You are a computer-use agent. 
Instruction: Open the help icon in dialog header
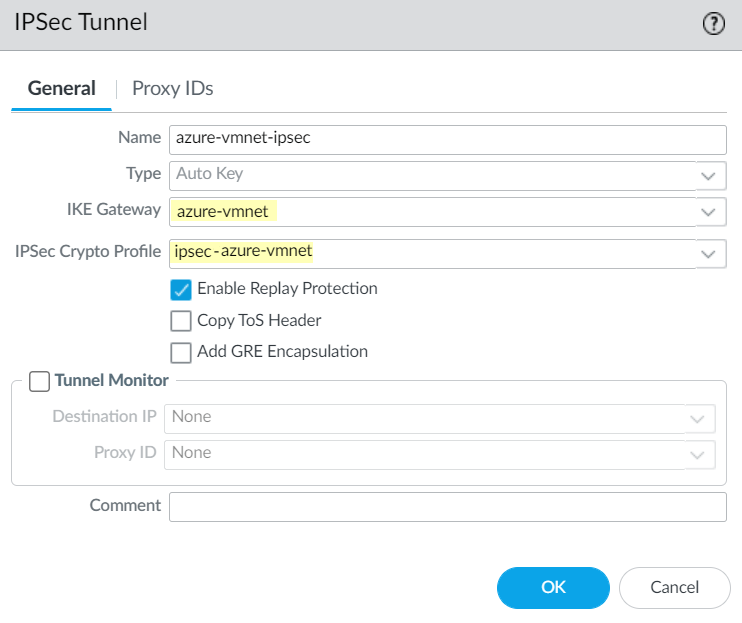pyautogui.click(x=713, y=25)
